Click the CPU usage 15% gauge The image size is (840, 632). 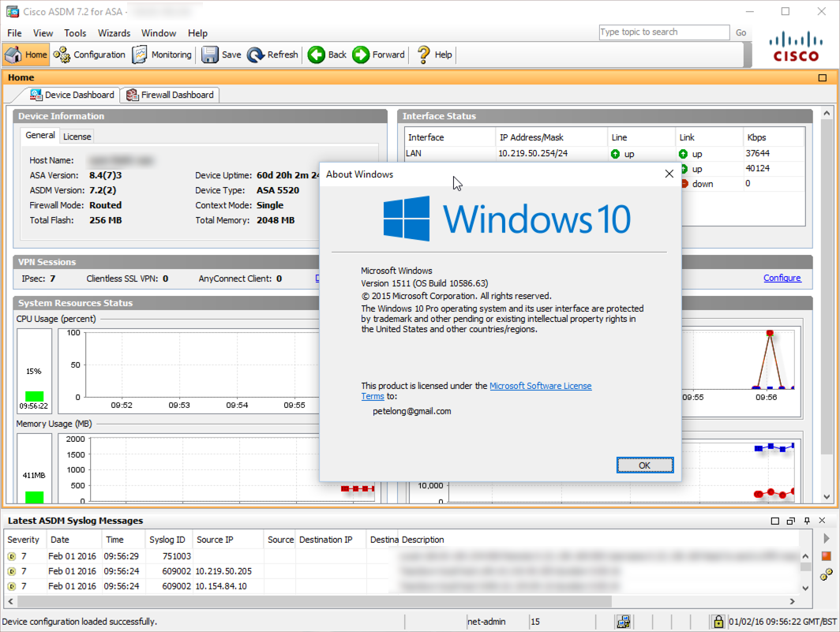pyautogui.click(x=34, y=371)
